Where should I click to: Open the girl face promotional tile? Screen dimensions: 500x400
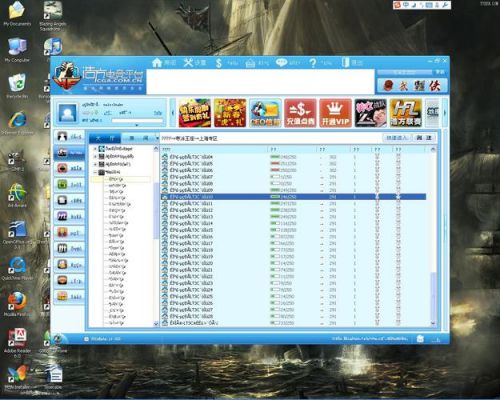tap(370, 113)
